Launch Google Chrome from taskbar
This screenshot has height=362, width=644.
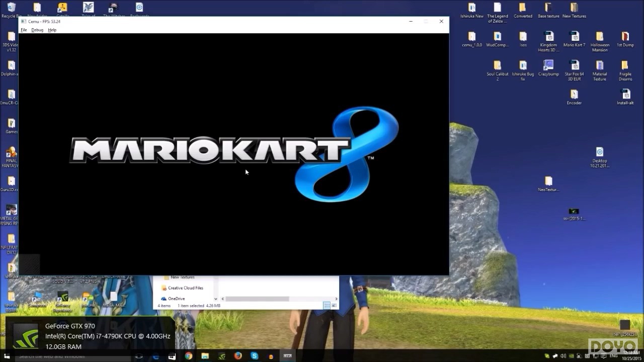click(x=189, y=356)
